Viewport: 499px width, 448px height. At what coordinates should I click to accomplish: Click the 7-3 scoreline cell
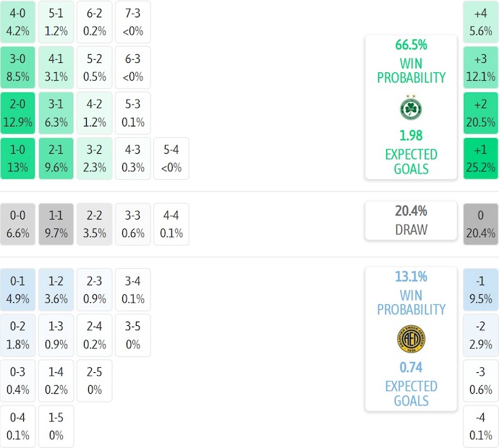point(133,22)
